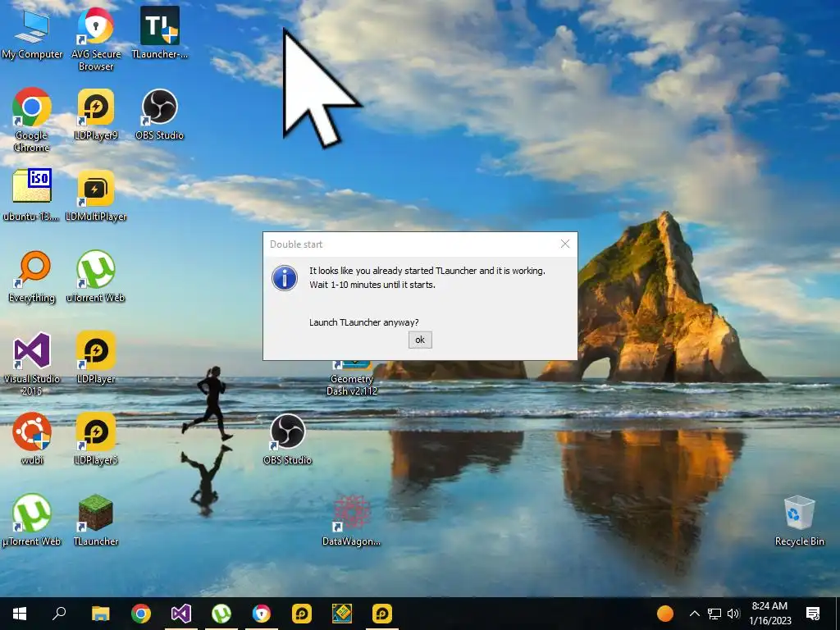Select µTorrent Web shortcut beside TLauncher
The height and width of the screenshot is (630, 840).
[x=32, y=520]
